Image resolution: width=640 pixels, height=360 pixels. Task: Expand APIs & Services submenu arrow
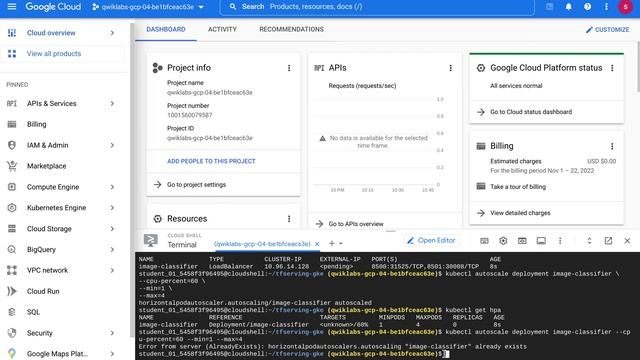pyautogui.click(x=112, y=103)
